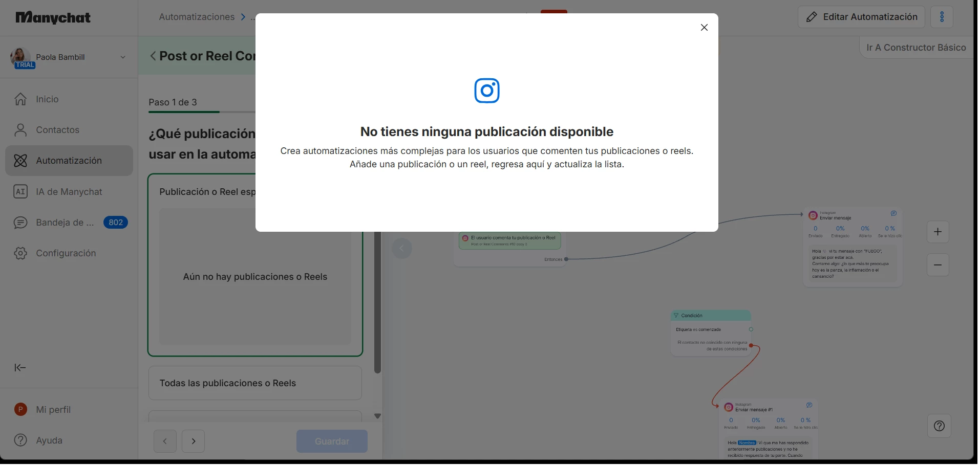Image resolution: width=980 pixels, height=465 pixels.
Task: Select Todas las publicaciones o Reels option
Action: (x=255, y=383)
